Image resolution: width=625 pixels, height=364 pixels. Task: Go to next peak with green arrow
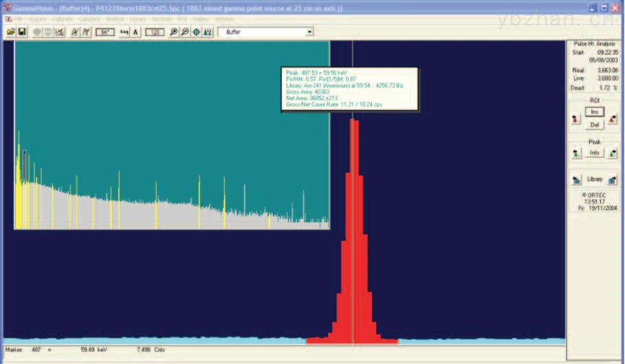coord(613,153)
